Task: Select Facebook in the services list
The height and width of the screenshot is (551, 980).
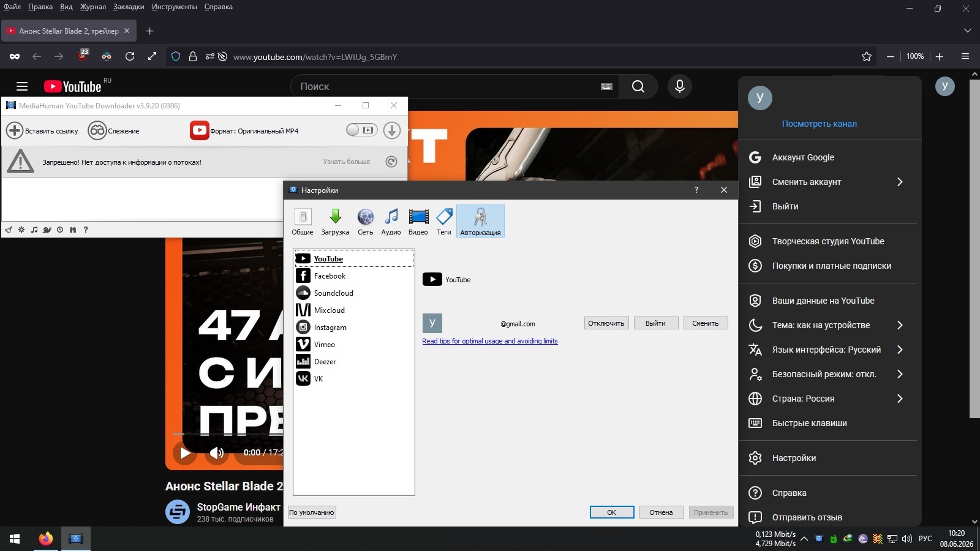Action: pos(353,275)
